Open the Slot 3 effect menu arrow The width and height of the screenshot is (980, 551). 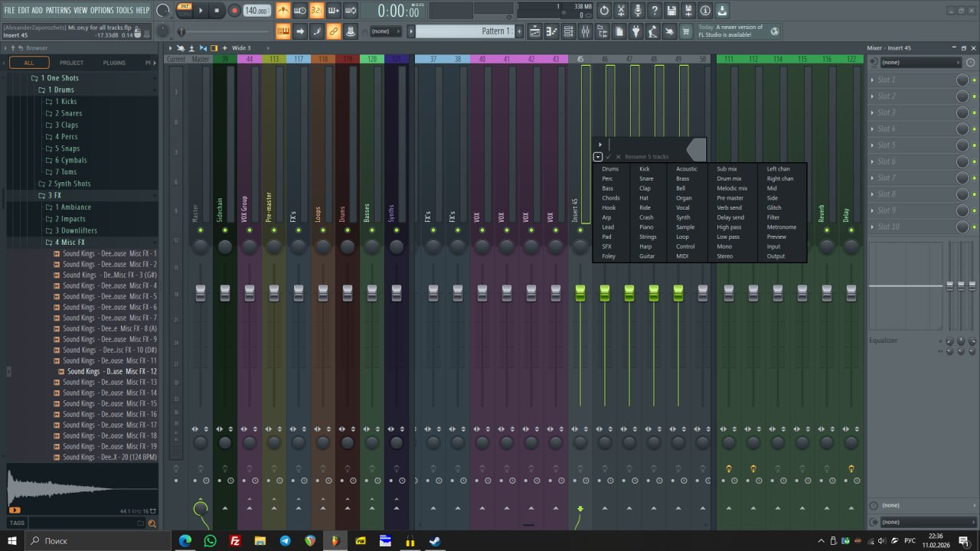tap(873, 112)
